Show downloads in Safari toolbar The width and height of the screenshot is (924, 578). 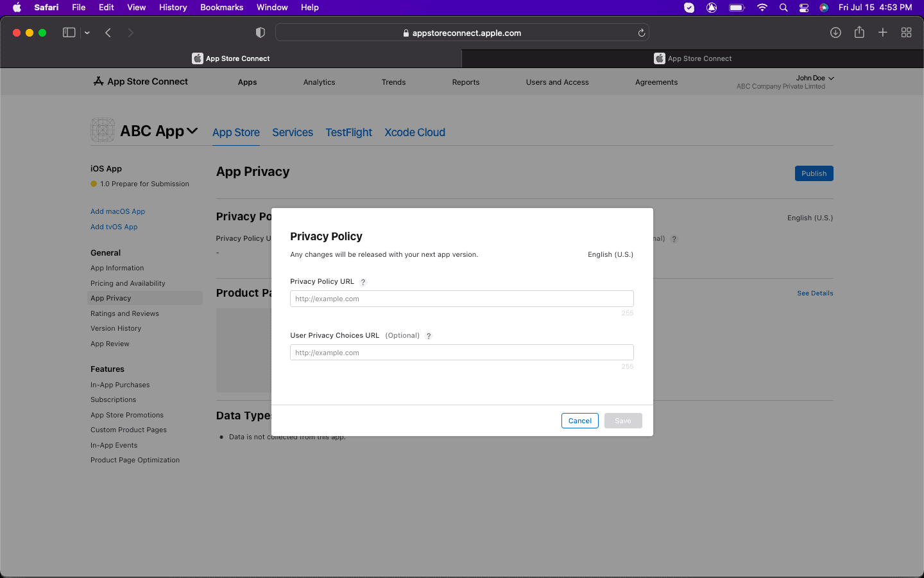[835, 33]
